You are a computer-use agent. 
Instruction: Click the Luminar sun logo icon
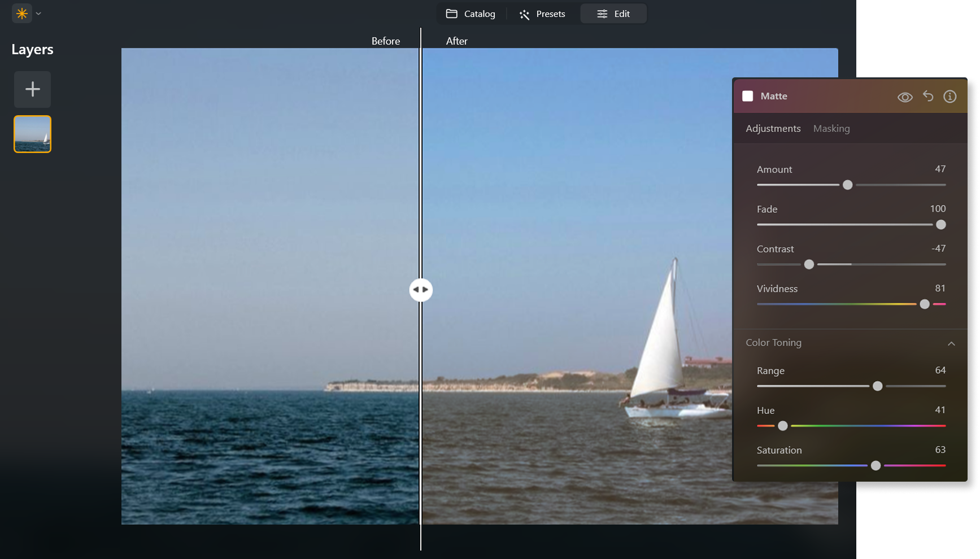point(22,14)
